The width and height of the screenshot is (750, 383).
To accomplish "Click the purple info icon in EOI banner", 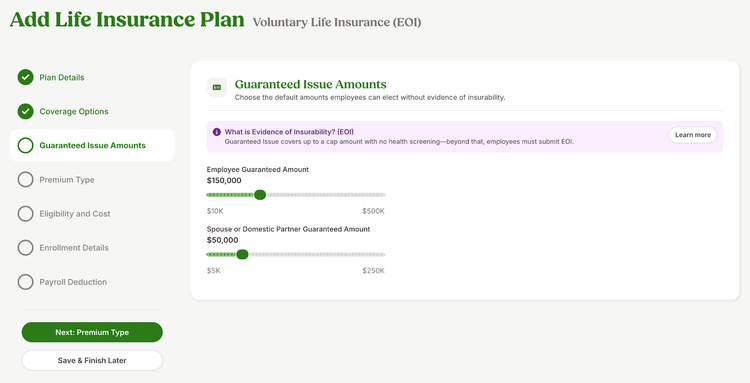I will [x=217, y=131].
